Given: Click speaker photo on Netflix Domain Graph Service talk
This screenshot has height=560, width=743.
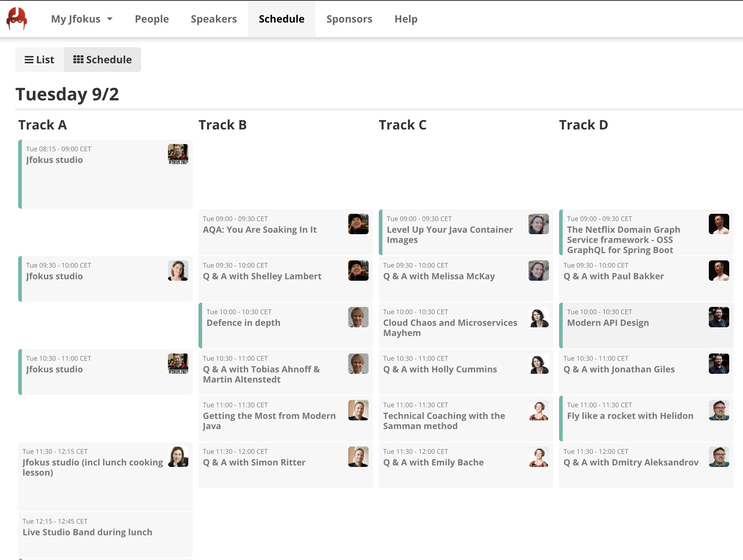Looking at the screenshot, I should coord(719,224).
